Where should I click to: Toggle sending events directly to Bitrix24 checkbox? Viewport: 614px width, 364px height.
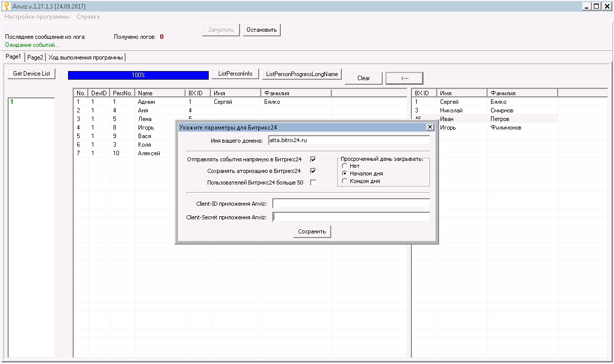(313, 159)
